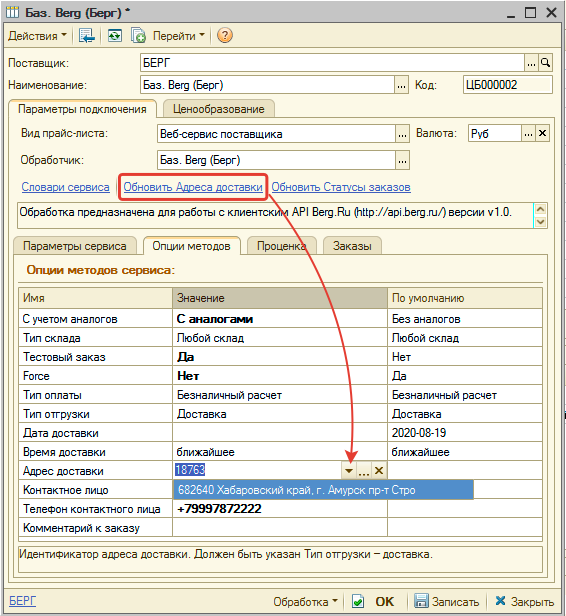Open the Заказы tab
Image resolution: width=566 pixels, height=616 pixels.
[x=352, y=246]
